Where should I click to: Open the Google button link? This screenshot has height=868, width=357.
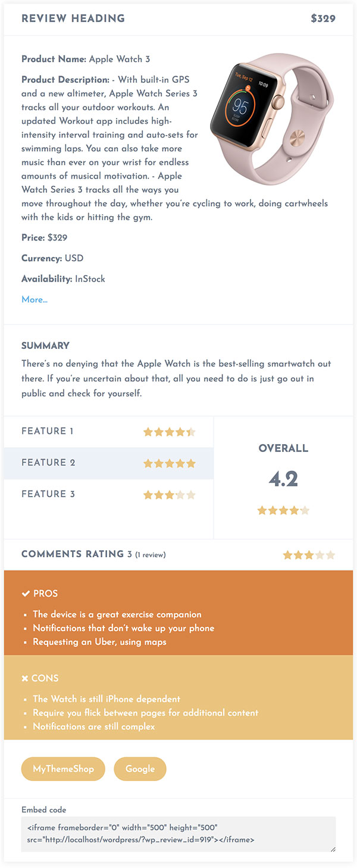click(x=140, y=769)
